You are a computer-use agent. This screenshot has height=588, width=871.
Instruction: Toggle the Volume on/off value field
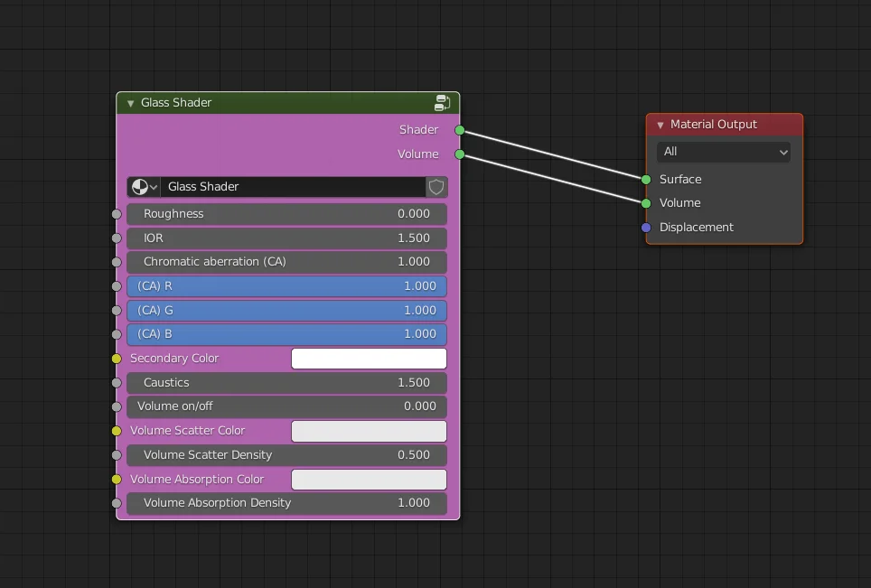pos(286,406)
